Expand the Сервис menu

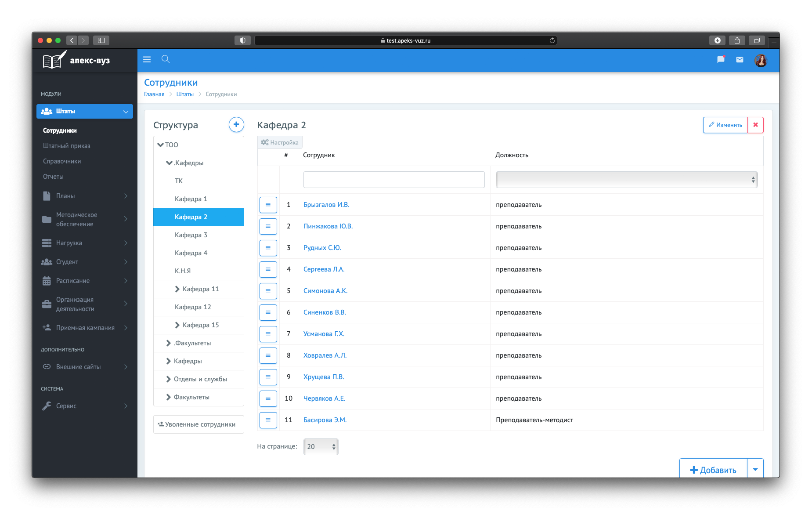(85, 406)
